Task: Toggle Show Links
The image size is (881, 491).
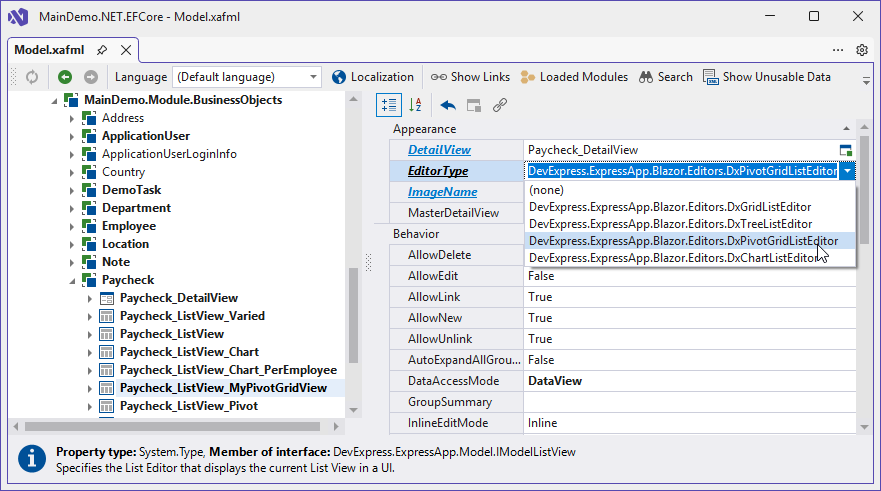Action: click(470, 77)
